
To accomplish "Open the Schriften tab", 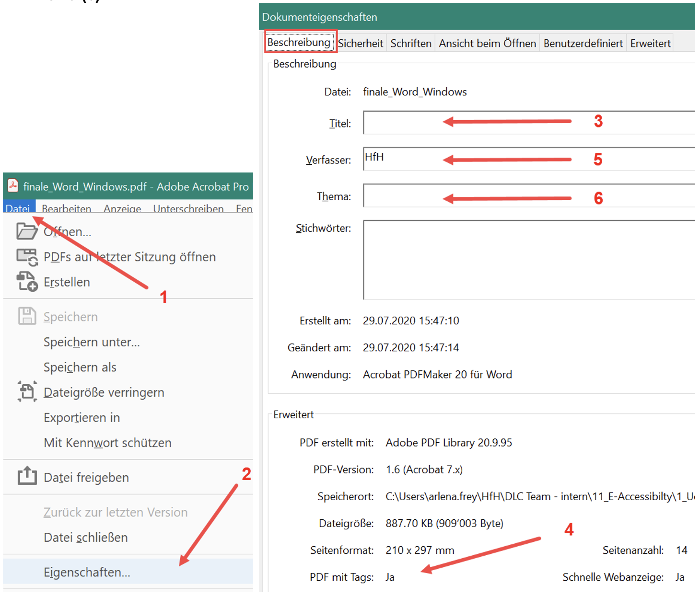I will tap(410, 43).
